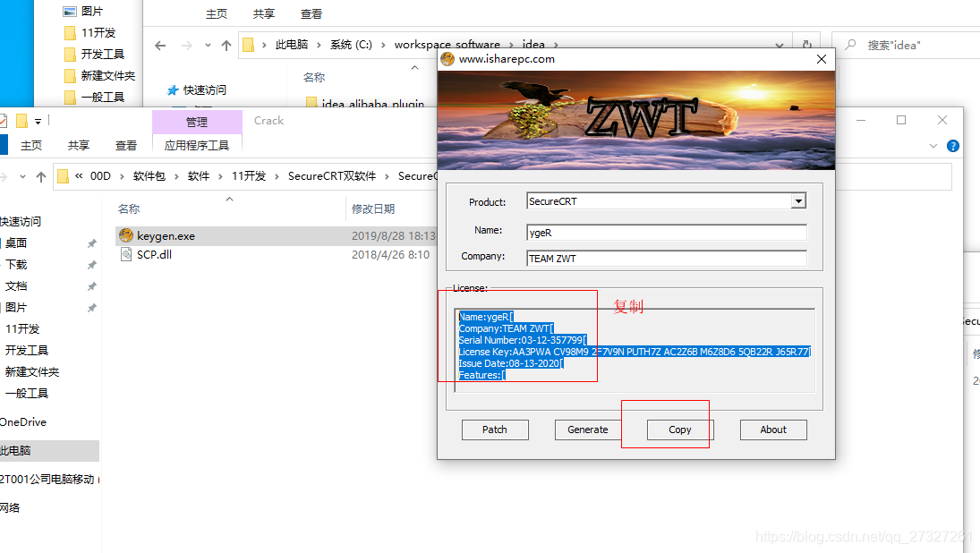Open recent locations chevron in Crack window
This screenshot has width=980, height=553.
(x=22, y=177)
